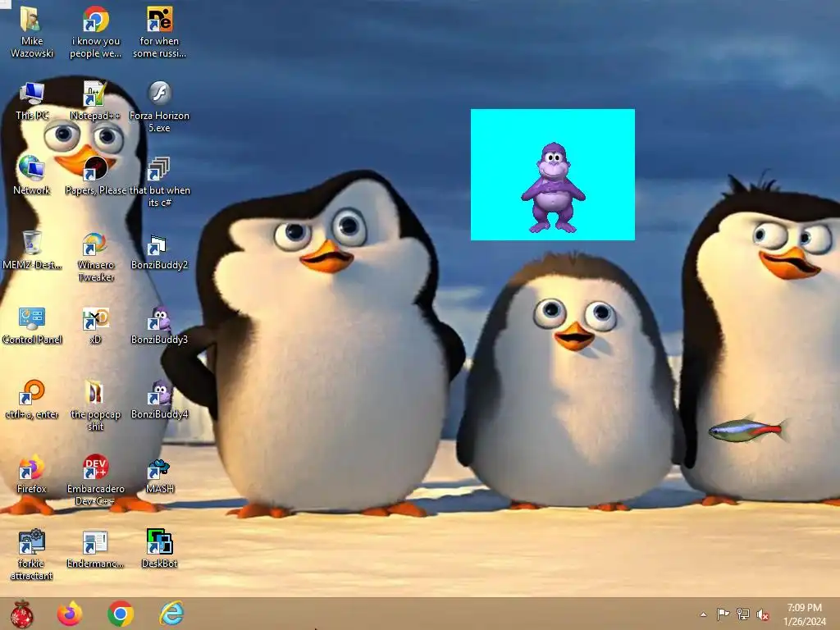The width and height of the screenshot is (840, 630).
Task: Launch Google Chrome from the taskbar
Action: pyautogui.click(x=120, y=614)
